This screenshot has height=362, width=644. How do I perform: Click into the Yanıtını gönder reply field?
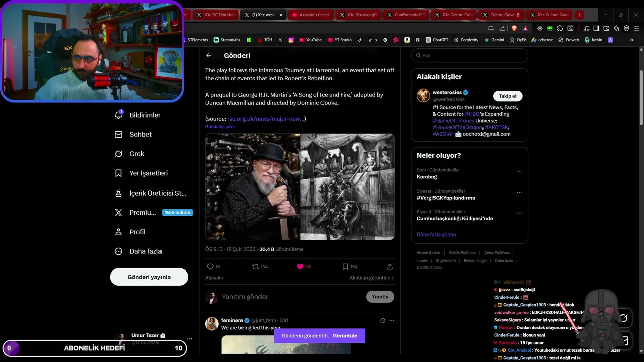coord(292,297)
